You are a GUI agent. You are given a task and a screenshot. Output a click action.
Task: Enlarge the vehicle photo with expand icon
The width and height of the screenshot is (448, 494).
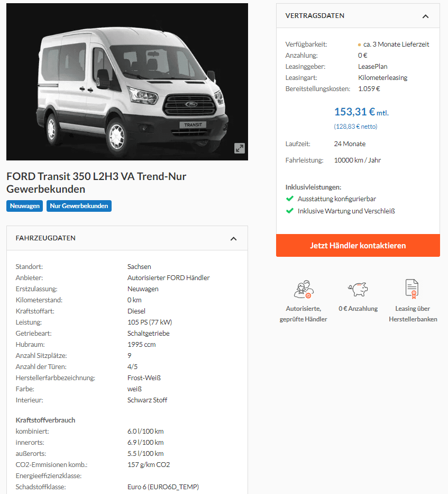pos(240,148)
